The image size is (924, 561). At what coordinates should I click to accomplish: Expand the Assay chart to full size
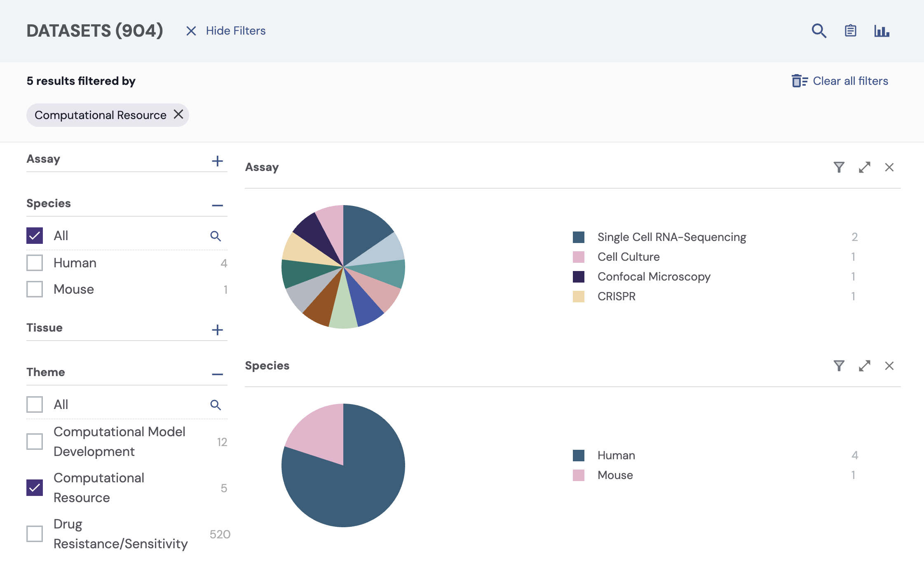pos(864,167)
